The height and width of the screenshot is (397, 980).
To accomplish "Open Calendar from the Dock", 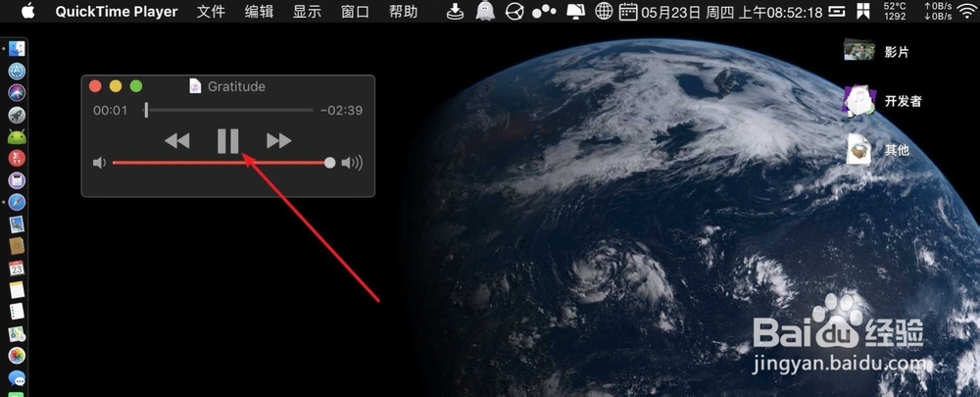I will (17, 269).
